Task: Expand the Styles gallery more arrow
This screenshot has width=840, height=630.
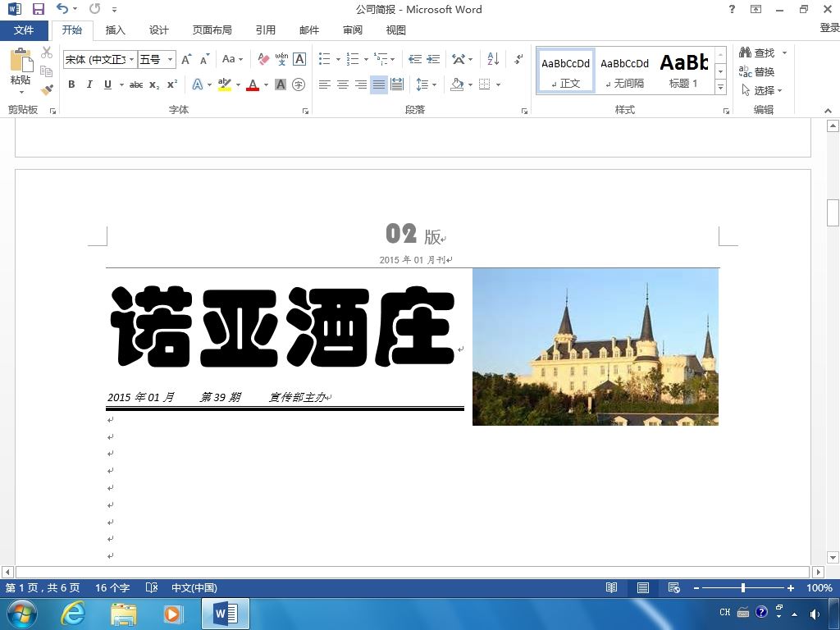Action: pos(720,87)
